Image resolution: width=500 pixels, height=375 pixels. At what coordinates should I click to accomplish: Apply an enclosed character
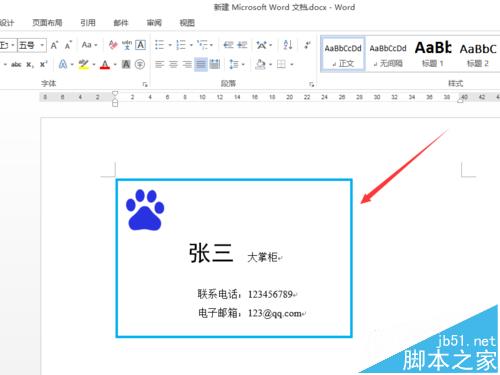(140, 64)
